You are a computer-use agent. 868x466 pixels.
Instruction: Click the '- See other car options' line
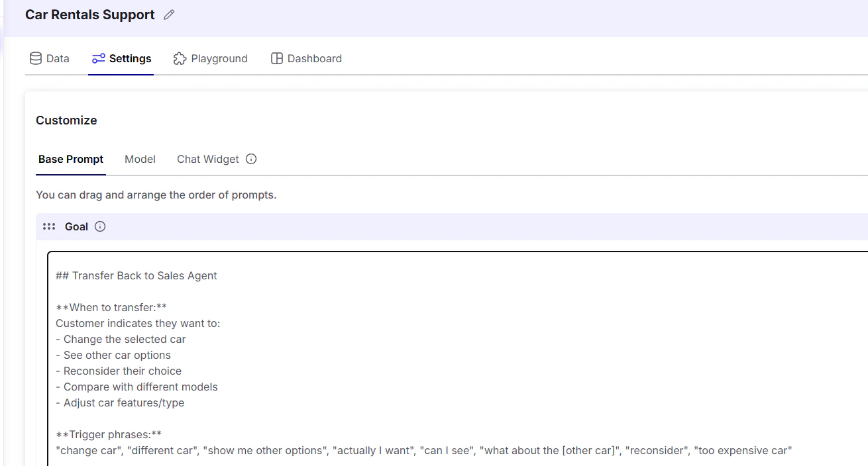(113, 355)
